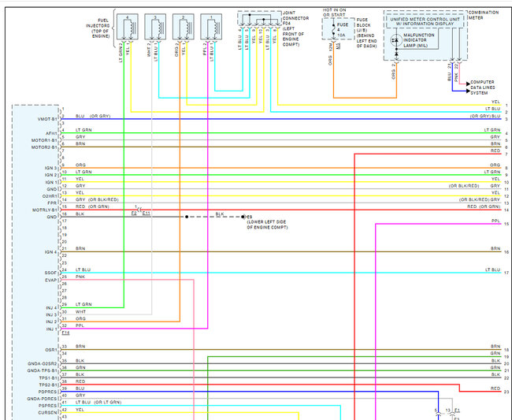Select 'UNIFIED METER CONTROL UNIT' text
Image resolution: width=512 pixels, height=420 pixels.
[x=425, y=19]
